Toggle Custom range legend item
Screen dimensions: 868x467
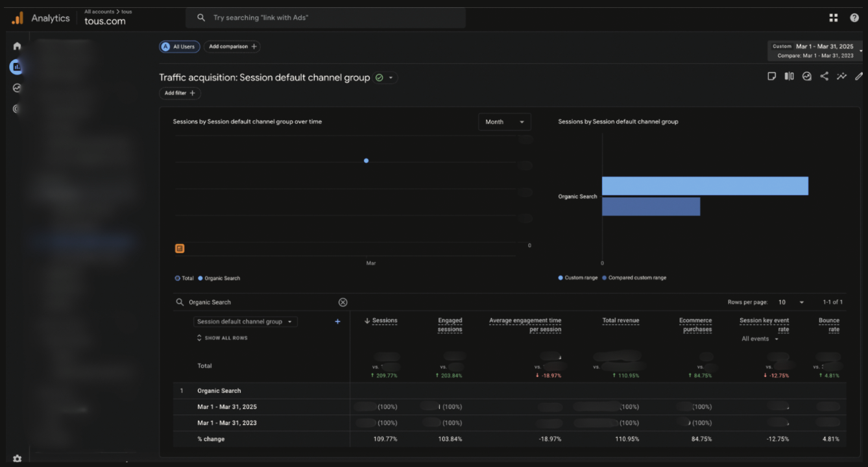click(579, 278)
